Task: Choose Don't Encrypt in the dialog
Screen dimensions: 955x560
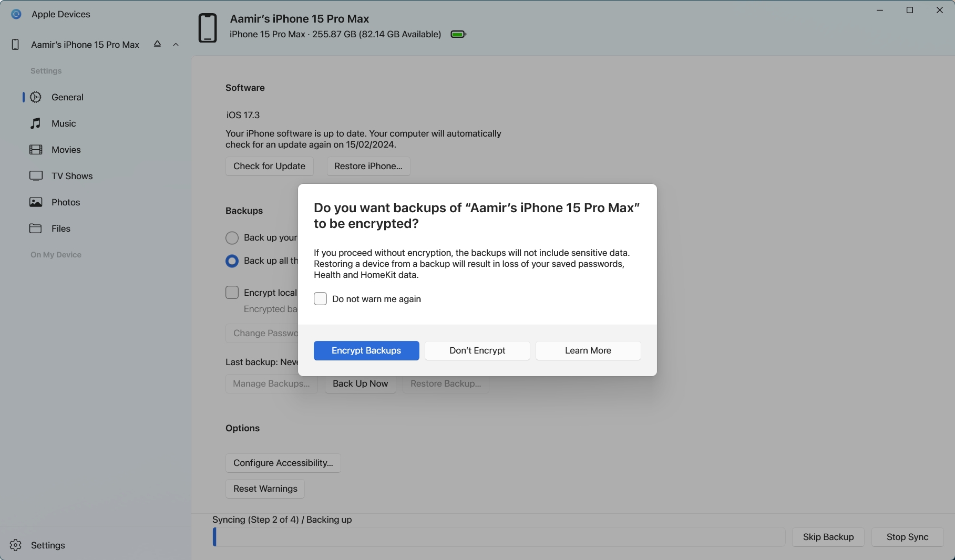Action: pos(477,351)
